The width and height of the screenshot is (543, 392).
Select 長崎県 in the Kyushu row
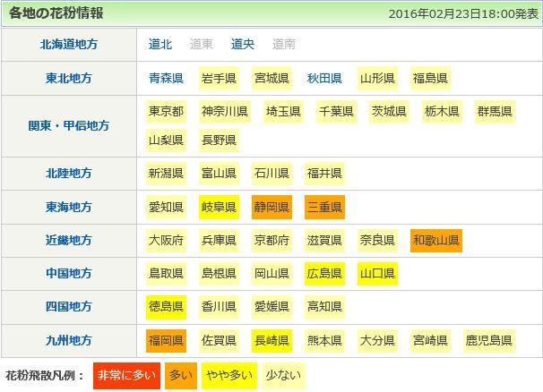click(x=271, y=340)
